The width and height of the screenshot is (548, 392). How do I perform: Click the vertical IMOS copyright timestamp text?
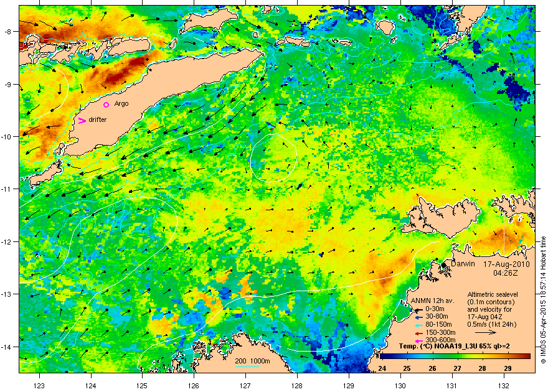[x=543, y=300]
